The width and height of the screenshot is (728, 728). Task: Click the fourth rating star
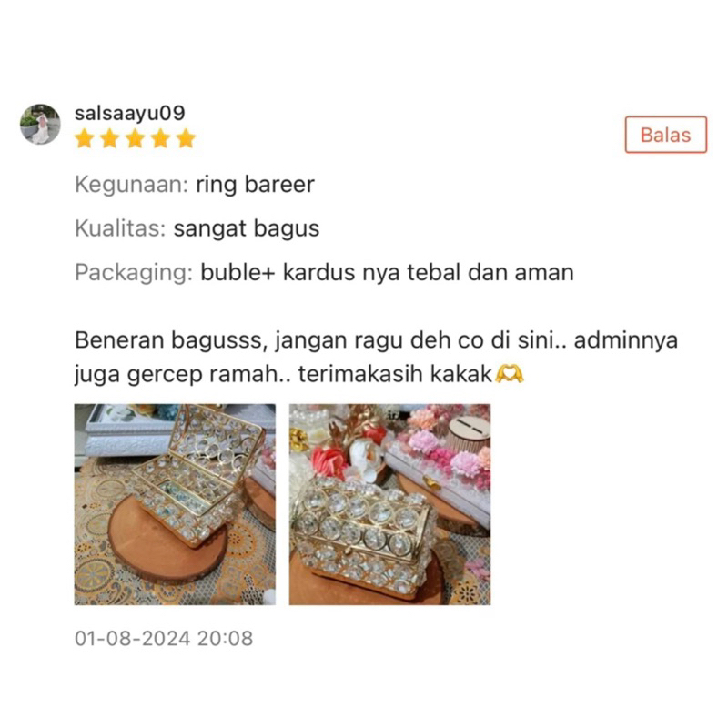pyautogui.click(x=161, y=138)
